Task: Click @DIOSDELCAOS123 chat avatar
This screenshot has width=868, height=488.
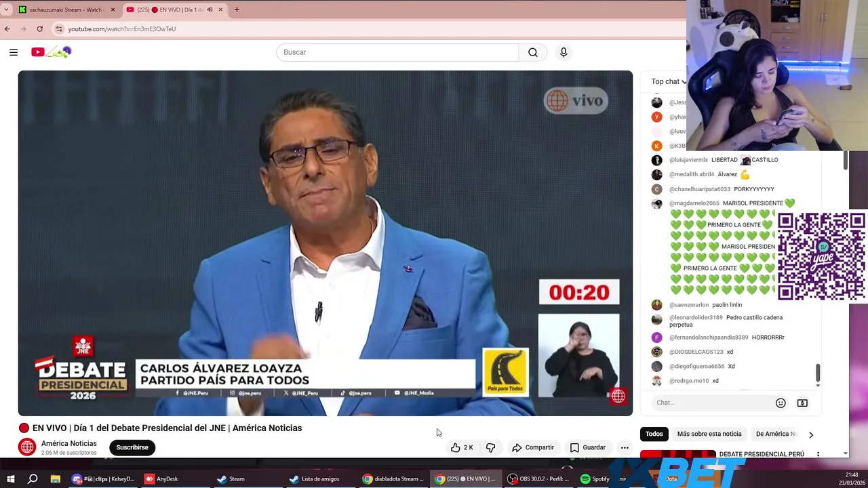Action: coord(656,352)
